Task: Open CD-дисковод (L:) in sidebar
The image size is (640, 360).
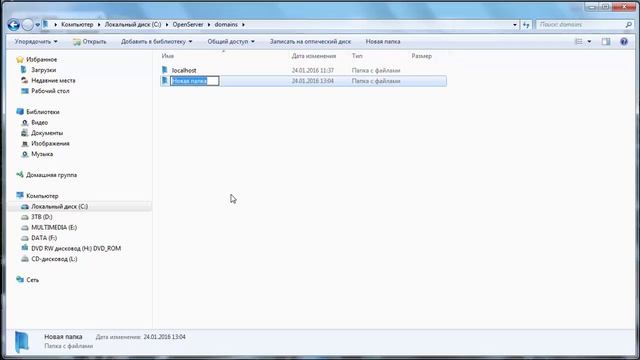Action: (x=54, y=259)
